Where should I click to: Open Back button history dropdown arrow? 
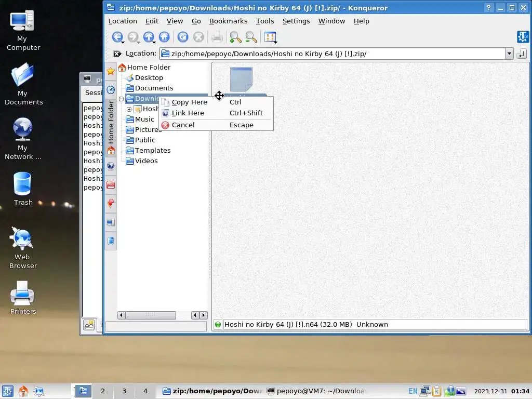123,42
